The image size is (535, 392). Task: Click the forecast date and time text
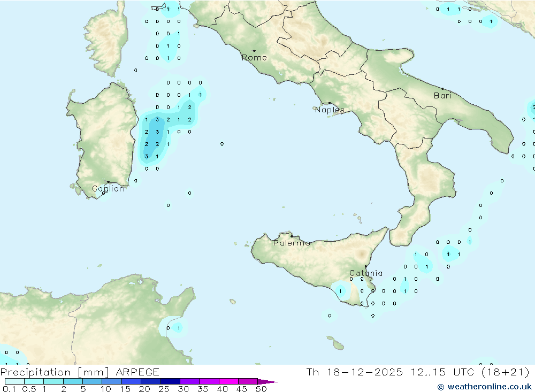[417, 372]
